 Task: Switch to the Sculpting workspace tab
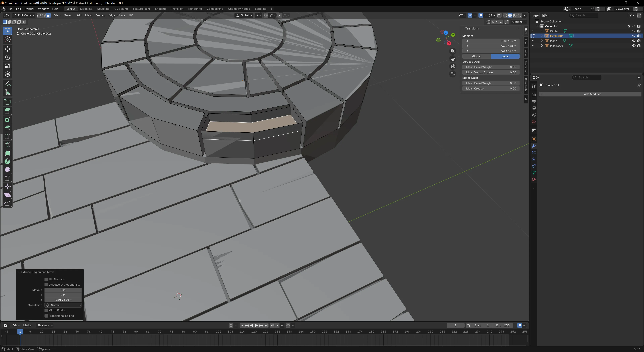[103, 9]
